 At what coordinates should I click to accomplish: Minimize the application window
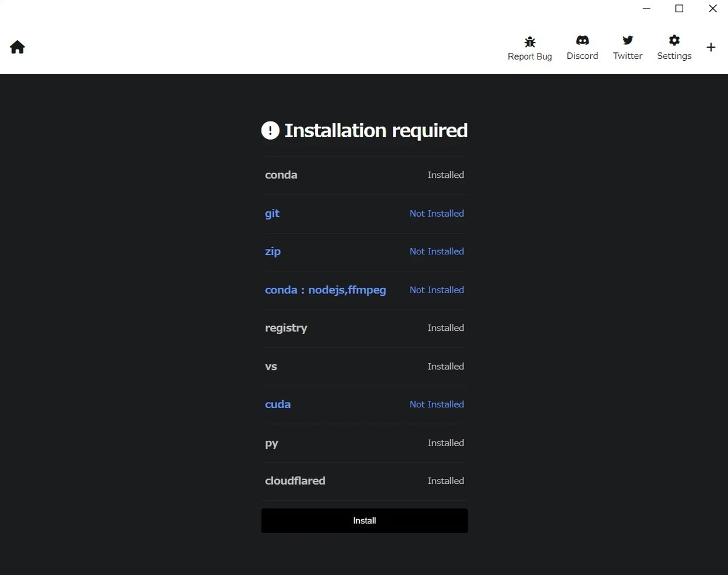pyautogui.click(x=647, y=9)
